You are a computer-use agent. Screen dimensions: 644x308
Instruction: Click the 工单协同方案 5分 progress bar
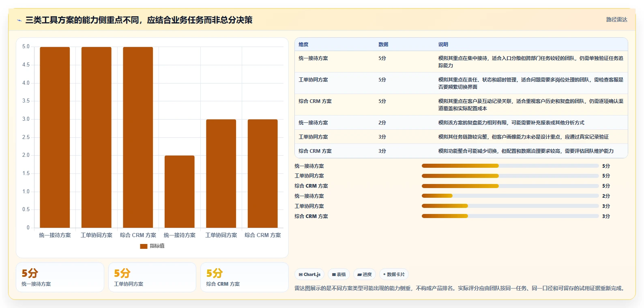tap(510, 176)
